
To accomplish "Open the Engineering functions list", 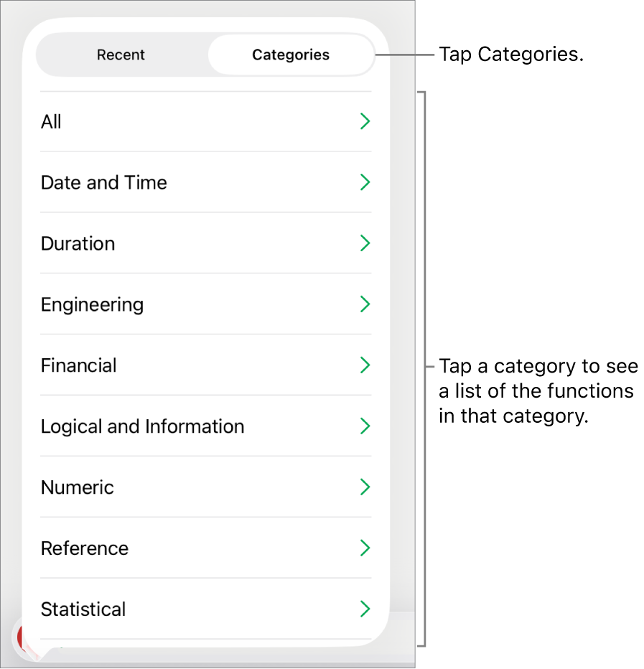I will (365, 304).
